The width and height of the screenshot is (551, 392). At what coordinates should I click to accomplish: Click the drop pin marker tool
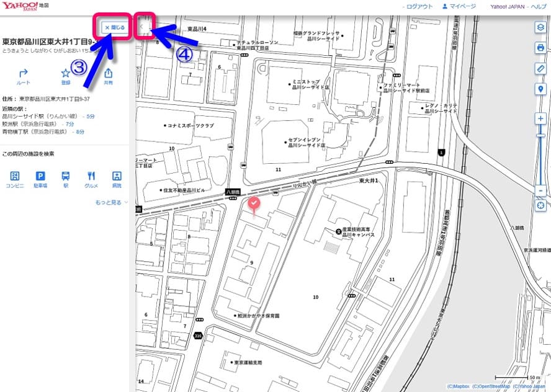tap(540, 89)
